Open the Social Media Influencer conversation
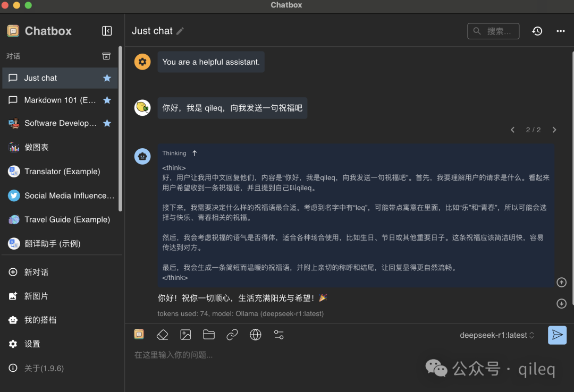 (60, 195)
